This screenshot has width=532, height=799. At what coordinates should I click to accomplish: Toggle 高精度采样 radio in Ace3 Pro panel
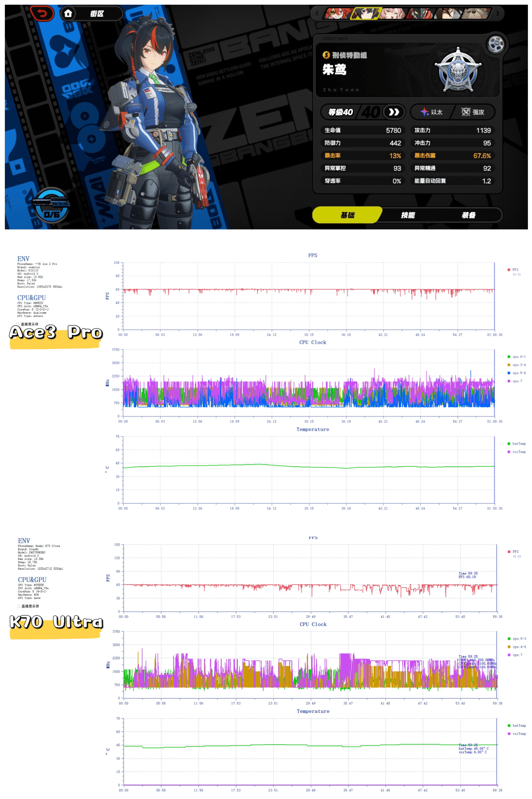click(x=18, y=324)
